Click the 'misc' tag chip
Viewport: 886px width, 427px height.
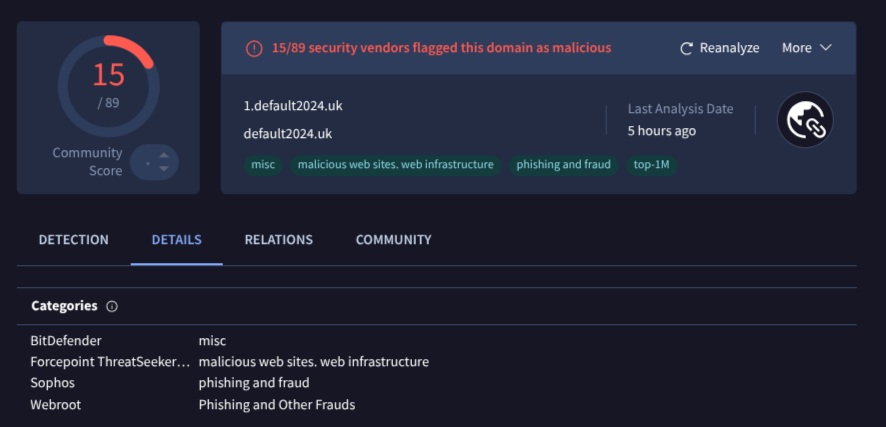(x=263, y=165)
